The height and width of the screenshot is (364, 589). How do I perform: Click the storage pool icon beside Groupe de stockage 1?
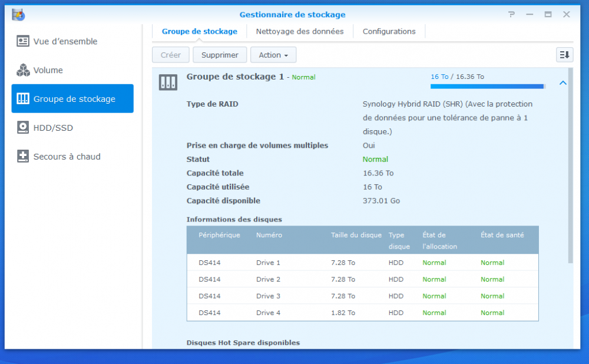168,82
